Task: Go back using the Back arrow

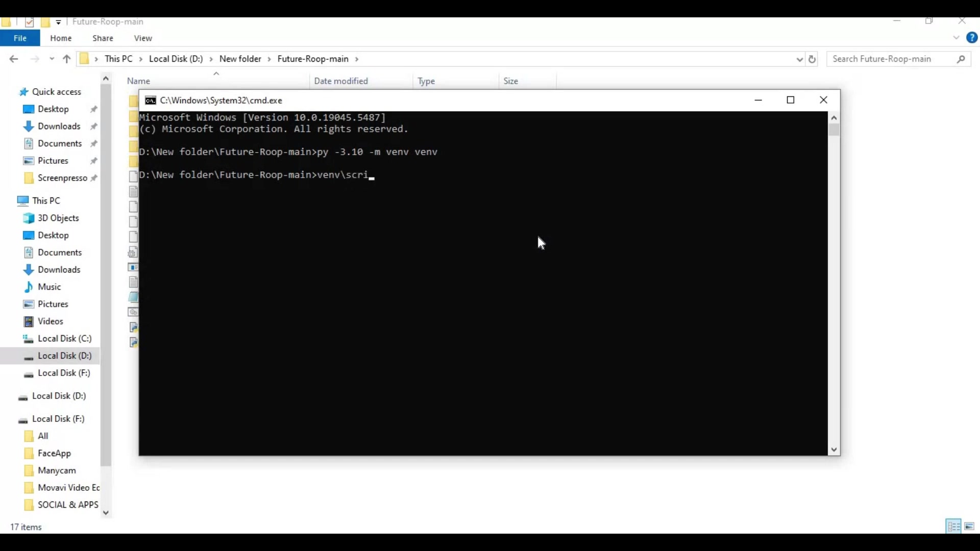Action: [x=14, y=59]
